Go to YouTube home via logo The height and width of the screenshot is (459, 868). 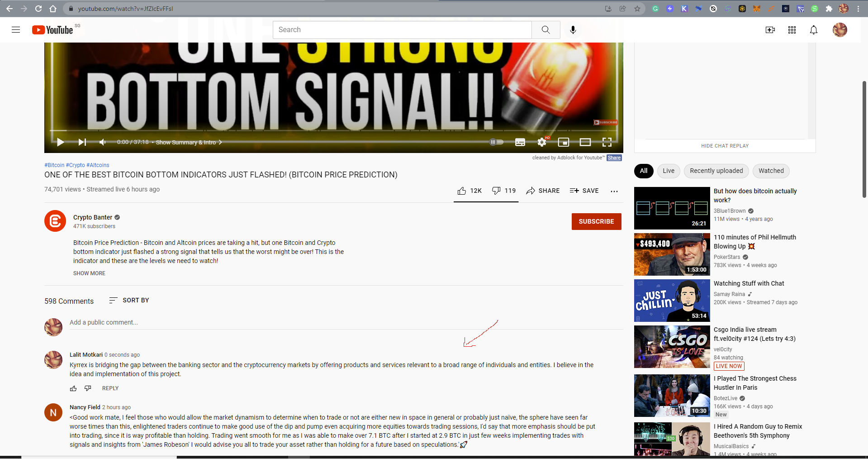click(x=52, y=30)
